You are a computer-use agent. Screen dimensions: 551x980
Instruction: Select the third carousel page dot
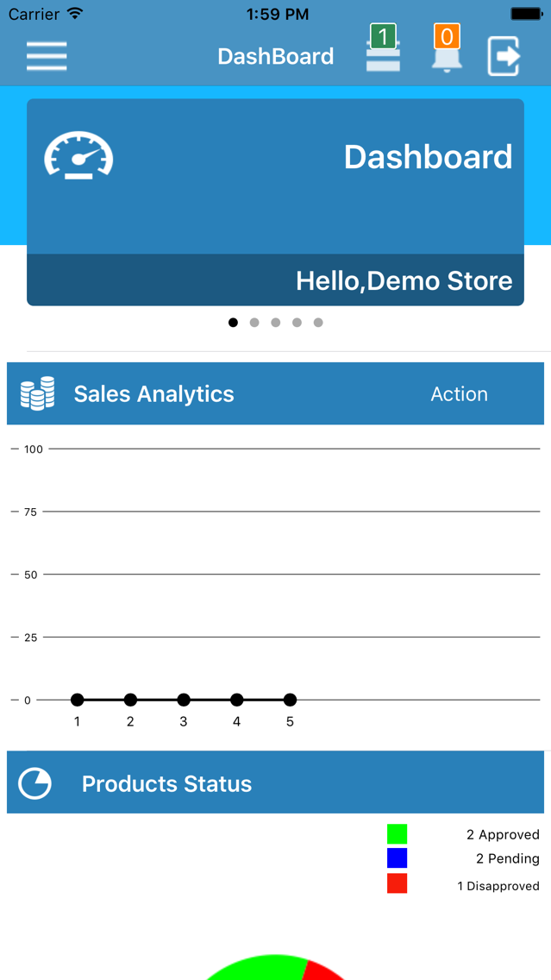point(276,323)
